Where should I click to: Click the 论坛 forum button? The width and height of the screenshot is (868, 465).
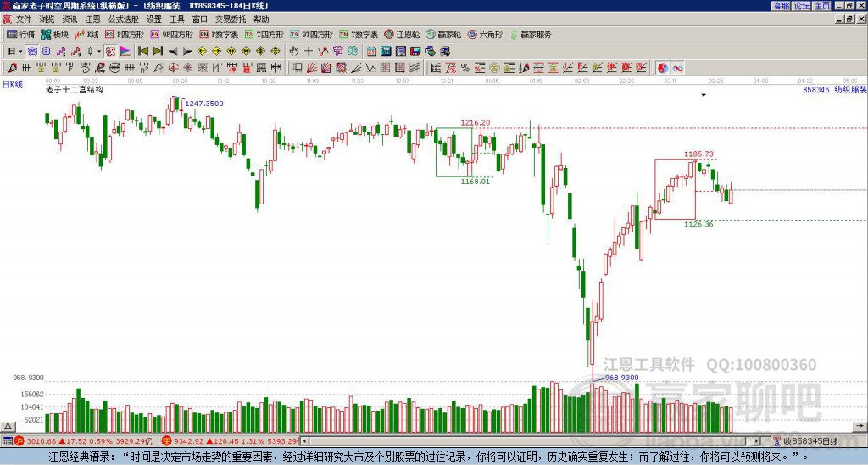click(x=801, y=6)
